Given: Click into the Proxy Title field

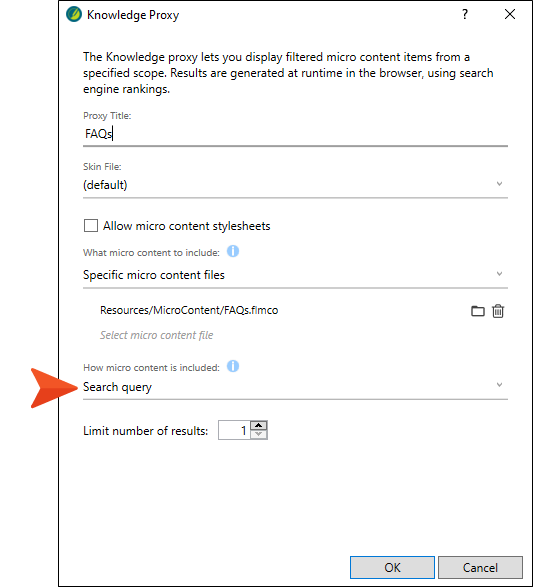Looking at the screenshot, I should click(295, 134).
